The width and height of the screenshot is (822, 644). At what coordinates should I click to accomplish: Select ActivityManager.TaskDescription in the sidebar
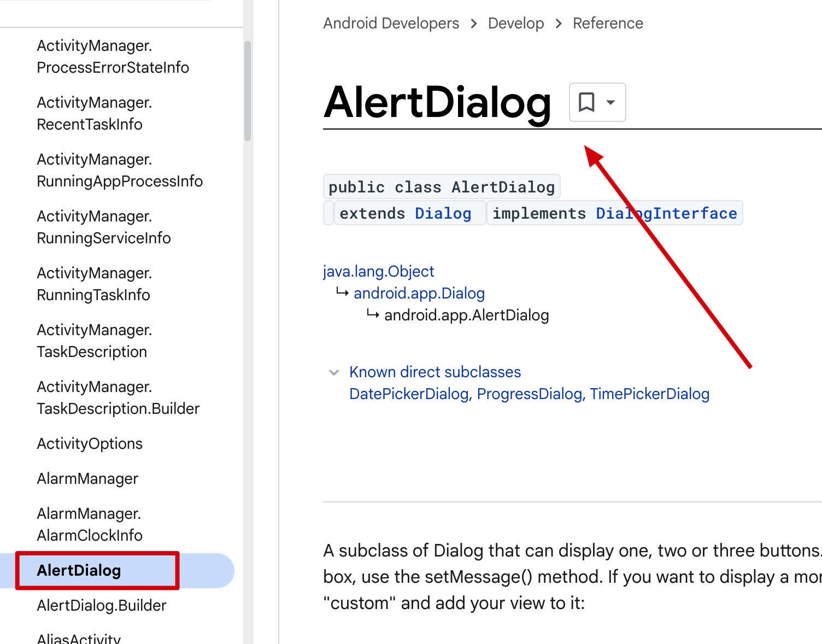(95, 341)
